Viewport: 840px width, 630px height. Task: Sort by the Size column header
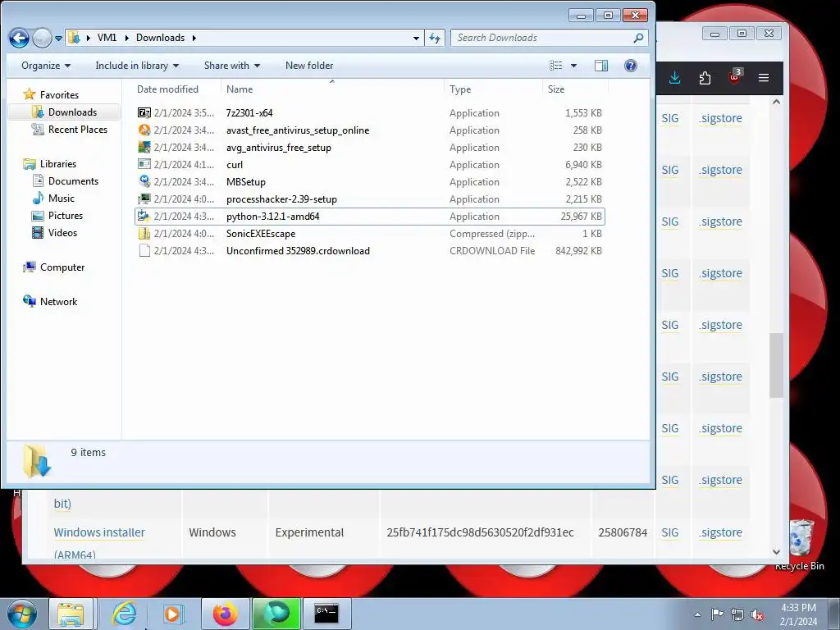[x=556, y=89]
